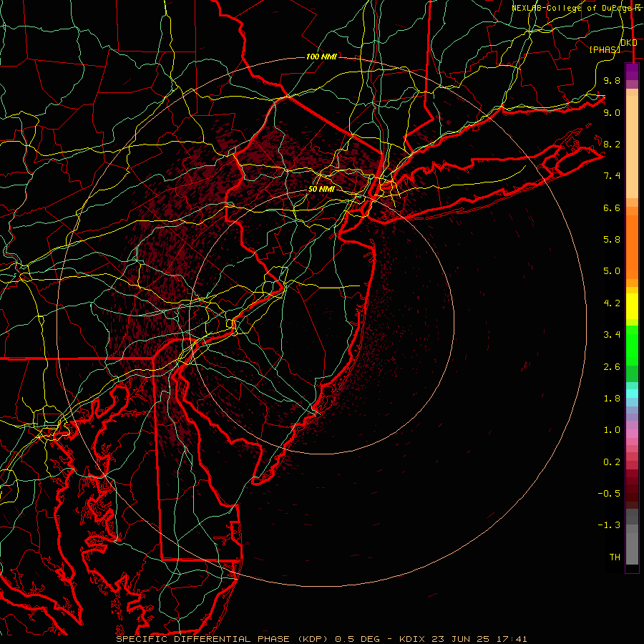The height and width of the screenshot is (644, 644).
Task: Click the -1.3 value on the scale
Action: (x=609, y=525)
